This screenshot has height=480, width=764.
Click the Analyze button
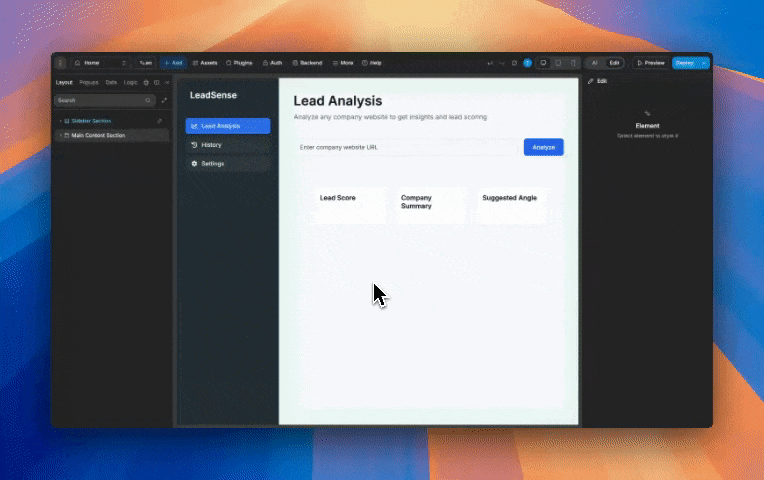tap(544, 147)
